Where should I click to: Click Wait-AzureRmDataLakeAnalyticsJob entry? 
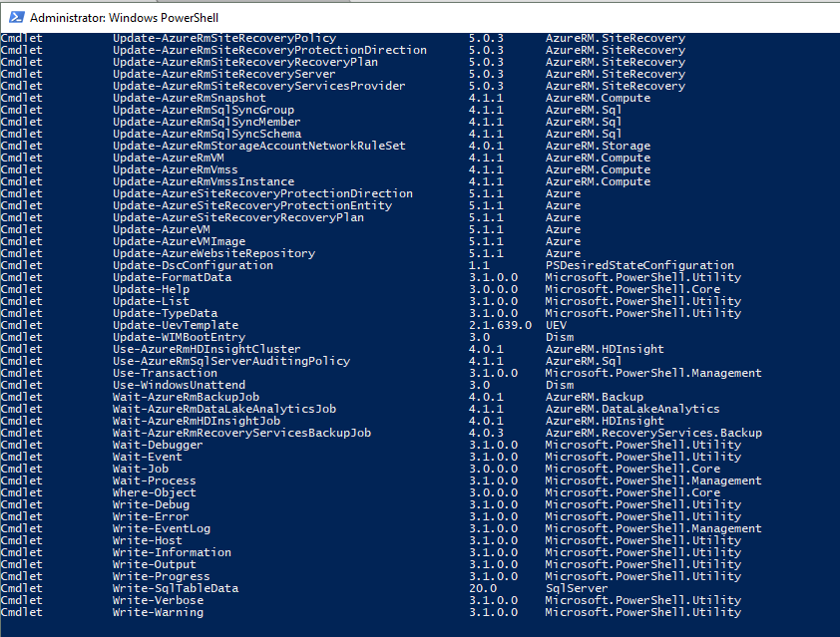tap(224, 409)
